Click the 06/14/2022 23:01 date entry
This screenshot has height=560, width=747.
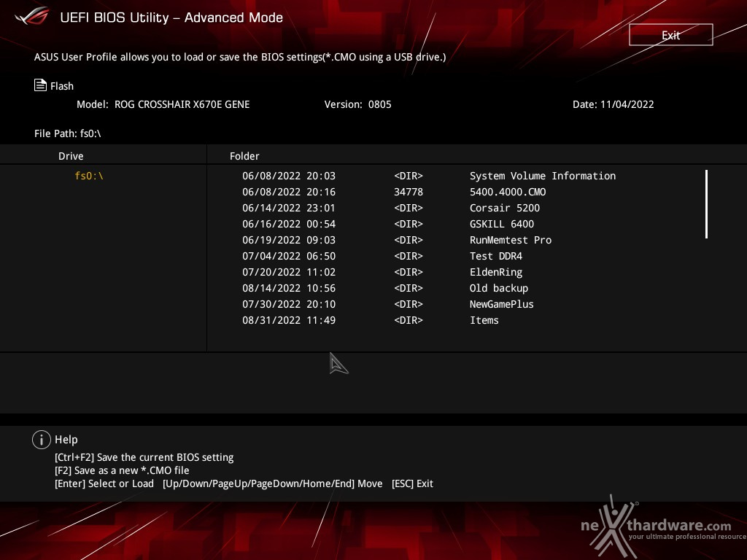(289, 208)
